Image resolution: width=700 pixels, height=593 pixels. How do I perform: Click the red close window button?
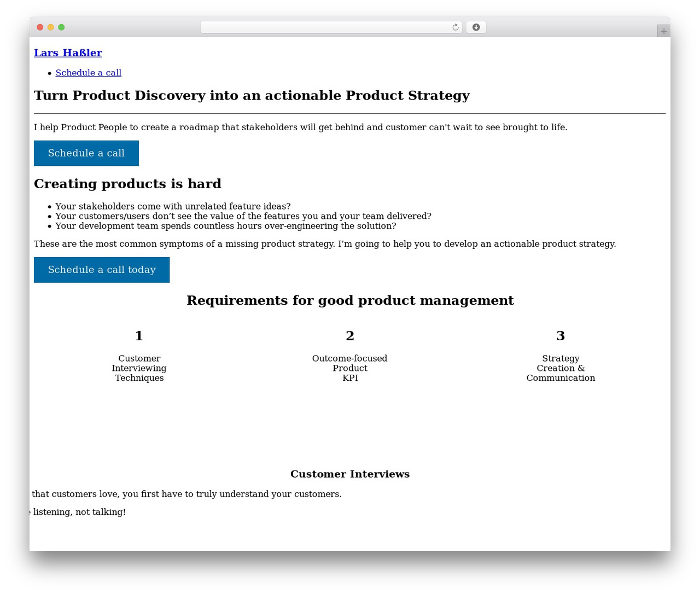(x=40, y=27)
